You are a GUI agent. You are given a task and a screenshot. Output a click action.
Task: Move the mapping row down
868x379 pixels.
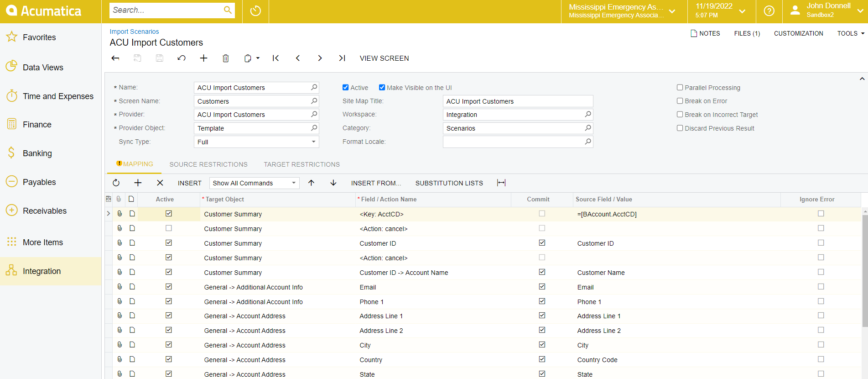(333, 183)
